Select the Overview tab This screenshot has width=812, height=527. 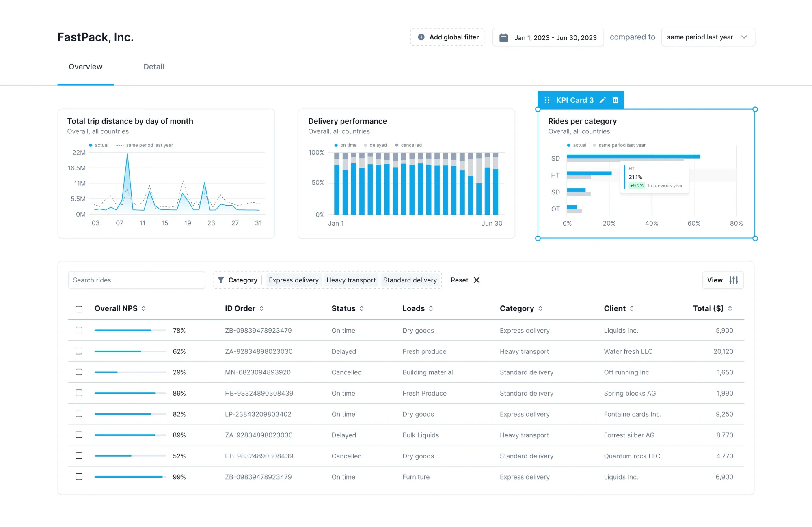pyautogui.click(x=85, y=67)
